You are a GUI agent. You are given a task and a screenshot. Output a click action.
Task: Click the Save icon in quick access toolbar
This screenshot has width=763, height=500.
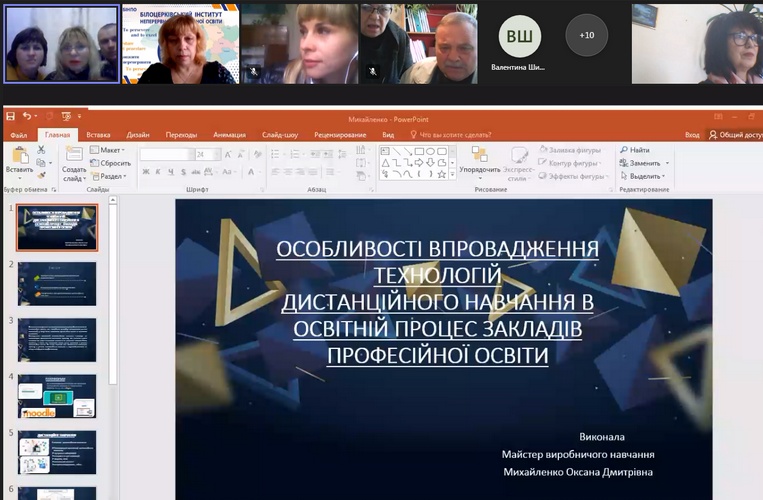click(x=10, y=116)
